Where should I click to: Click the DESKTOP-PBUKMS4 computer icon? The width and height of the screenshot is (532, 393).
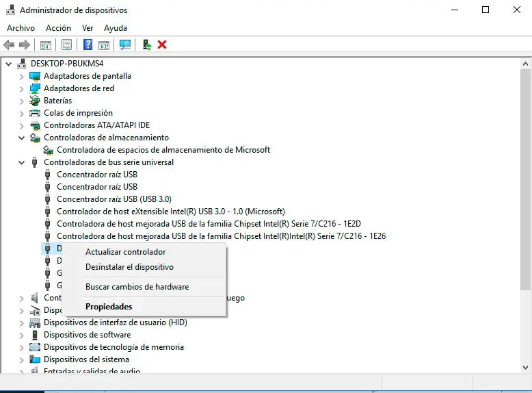(x=22, y=64)
